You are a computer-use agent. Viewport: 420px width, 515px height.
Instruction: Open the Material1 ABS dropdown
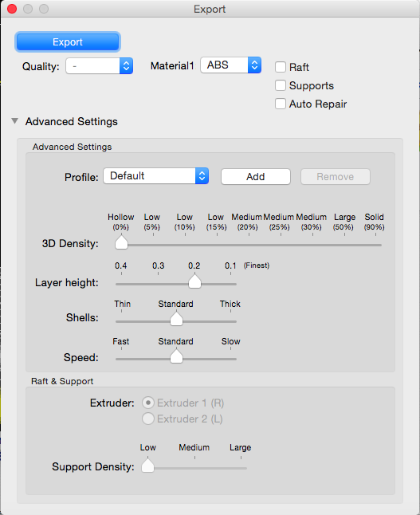click(x=230, y=65)
